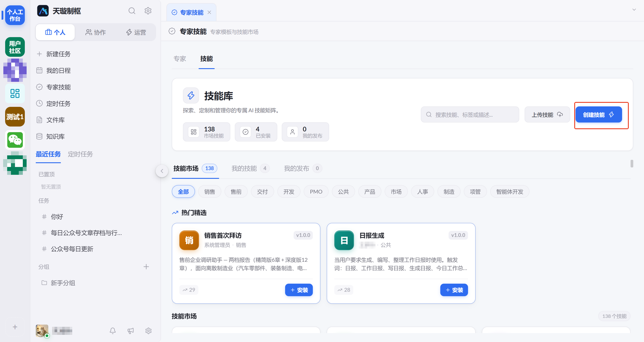Open 文件库 in sidebar

95,120
